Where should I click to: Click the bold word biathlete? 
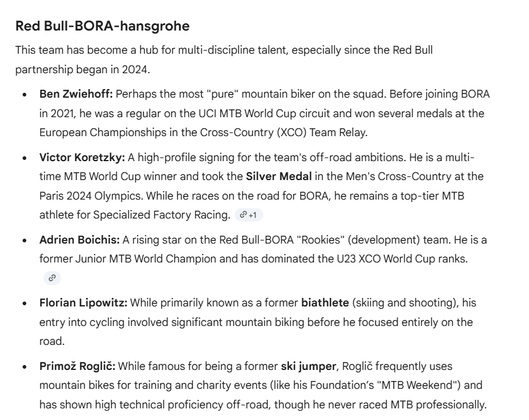pos(327,303)
